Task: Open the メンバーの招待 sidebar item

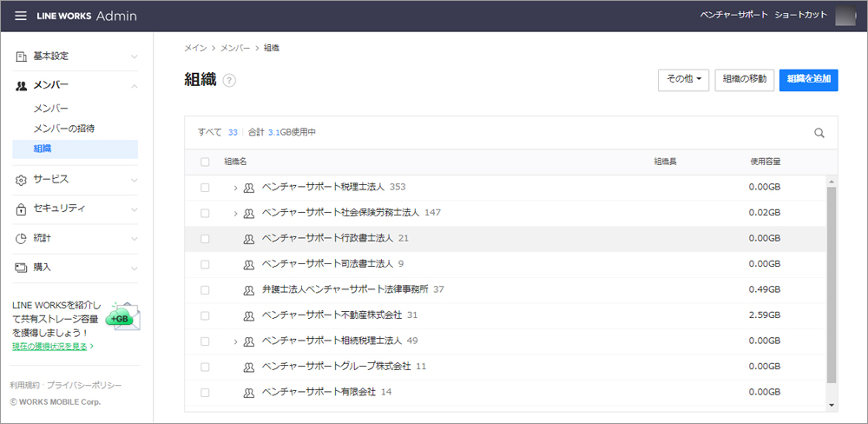Action: (x=63, y=129)
